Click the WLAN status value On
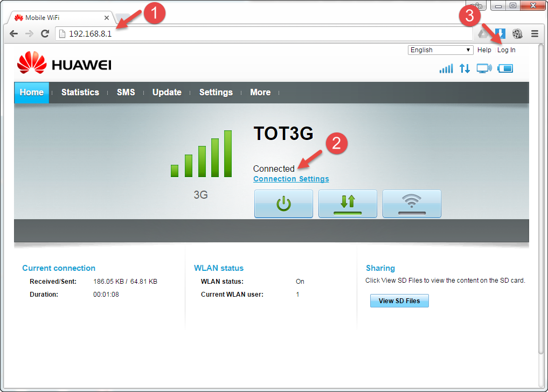 click(x=300, y=282)
